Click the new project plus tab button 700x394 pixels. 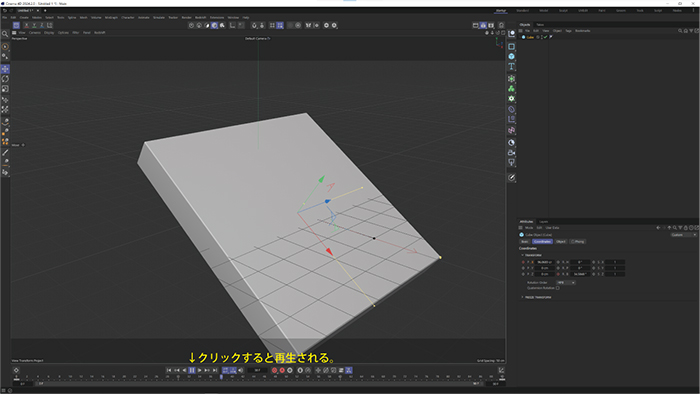click(45, 10)
